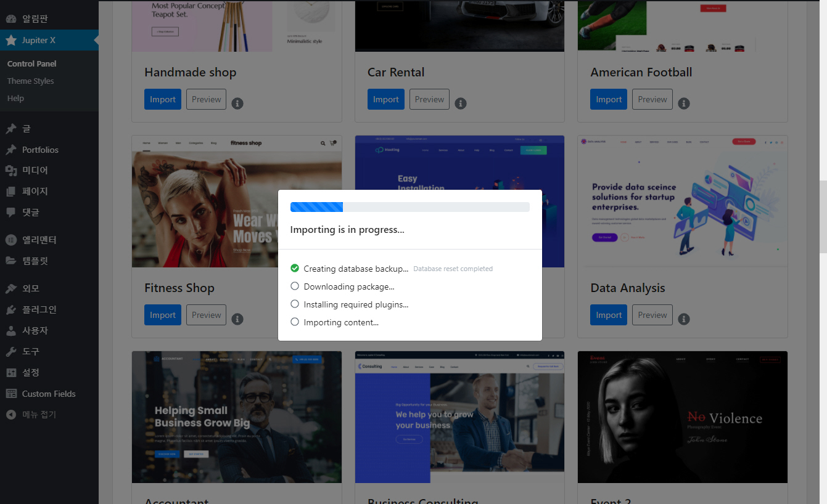Import the Handmade shop template
This screenshot has width=827, height=504.
click(163, 99)
